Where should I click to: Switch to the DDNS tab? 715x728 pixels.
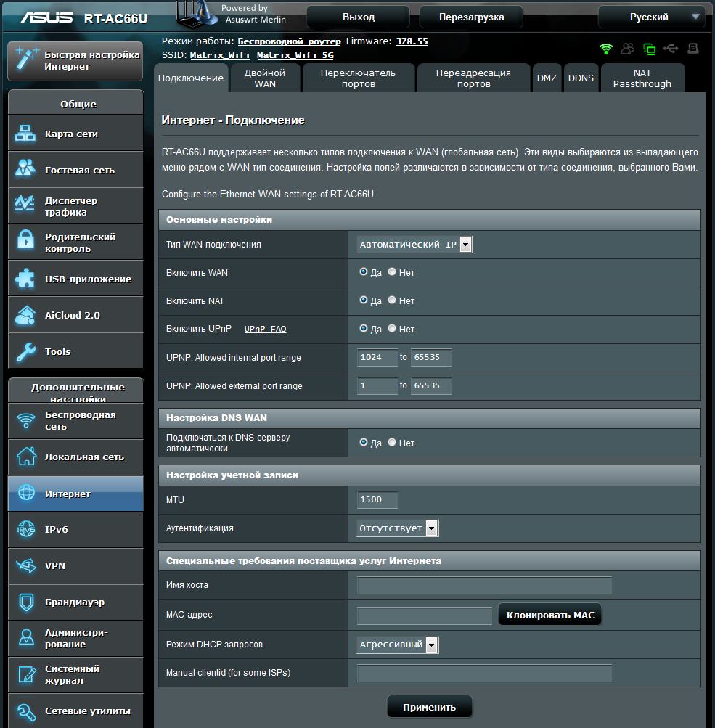tap(581, 78)
